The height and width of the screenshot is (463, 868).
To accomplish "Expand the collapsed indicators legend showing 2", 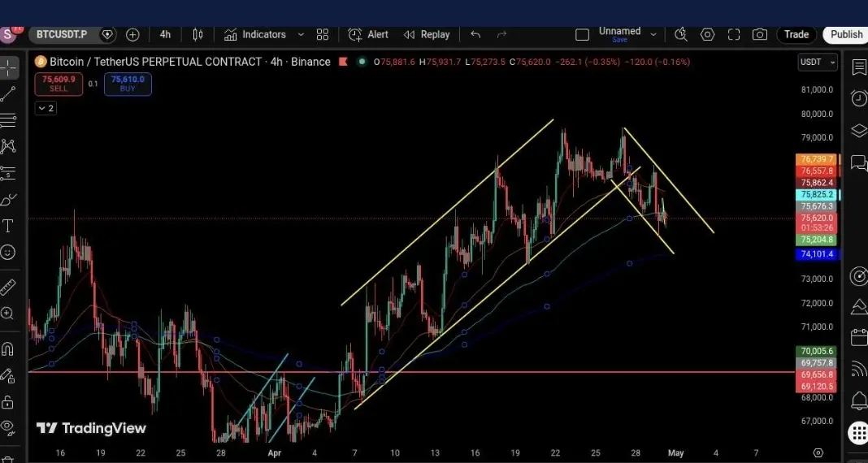I will coord(46,108).
